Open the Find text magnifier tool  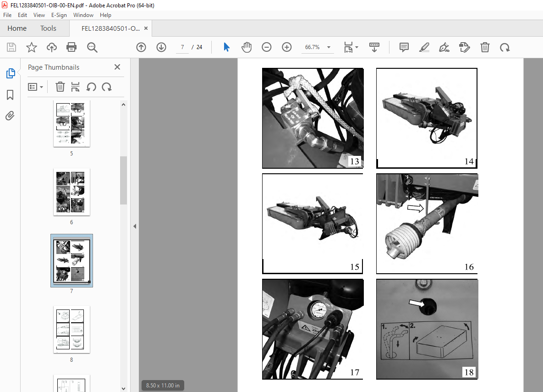click(x=92, y=47)
